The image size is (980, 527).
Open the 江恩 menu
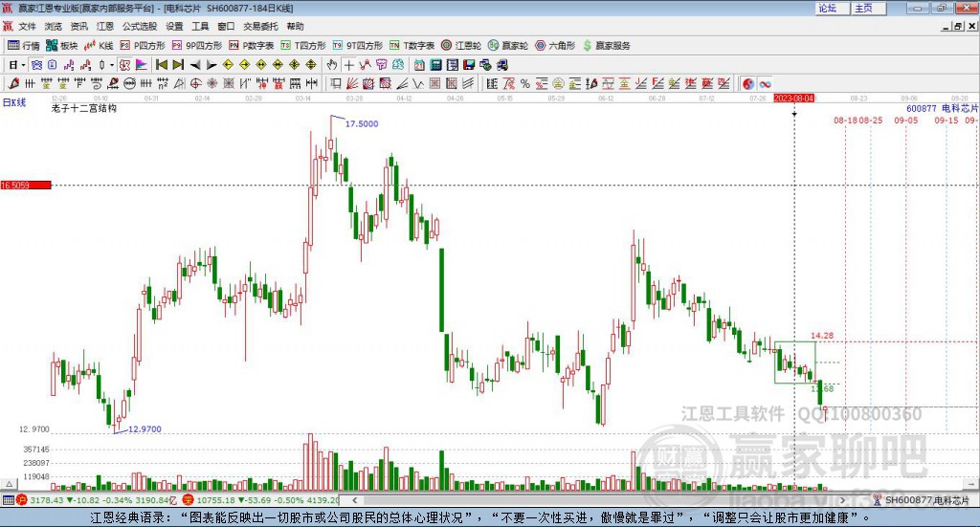(x=105, y=26)
